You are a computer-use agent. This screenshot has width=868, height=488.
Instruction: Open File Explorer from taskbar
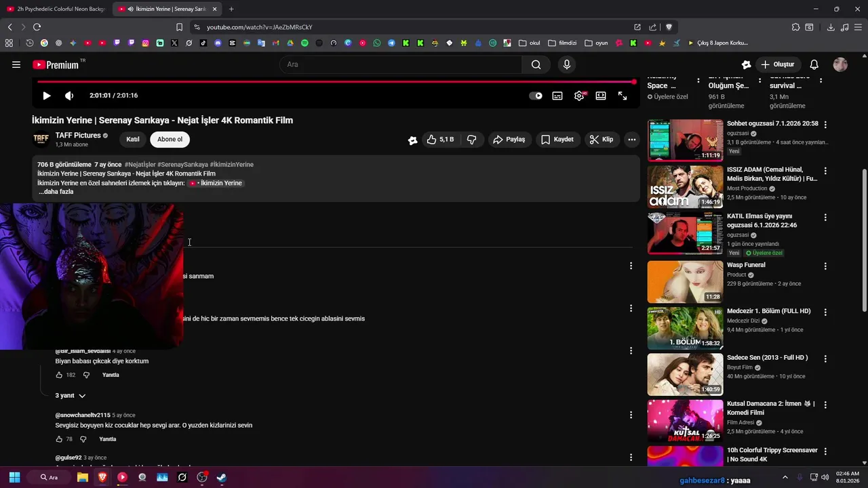82,477
